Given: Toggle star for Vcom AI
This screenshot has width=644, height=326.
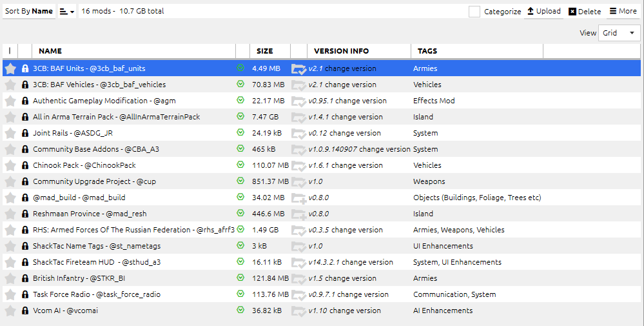Looking at the screenshot, I should pos(10,311).
